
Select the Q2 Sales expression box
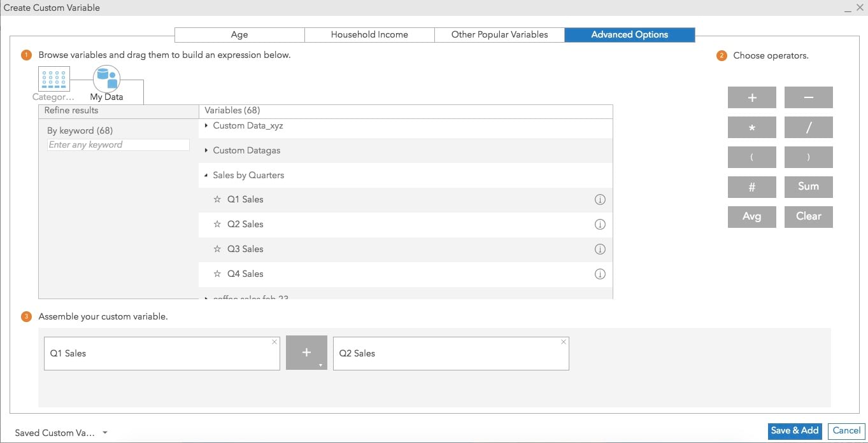[451, 353]
